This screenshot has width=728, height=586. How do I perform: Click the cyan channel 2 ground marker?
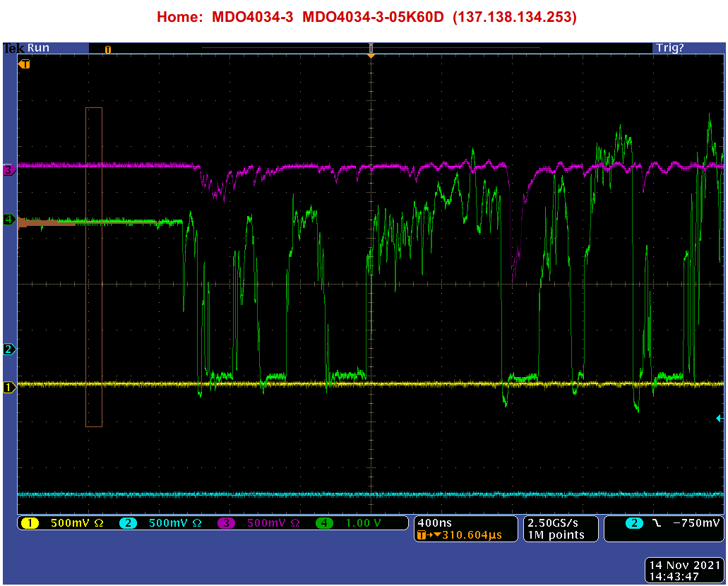click(x=9, y=349)
